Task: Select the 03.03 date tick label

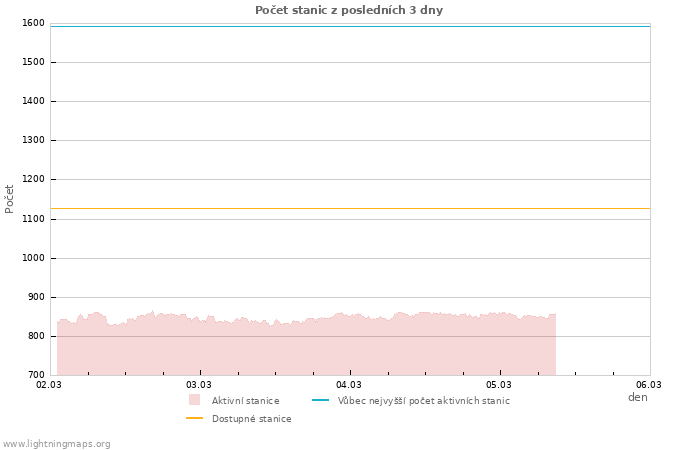Action: [x=199, y=384]
